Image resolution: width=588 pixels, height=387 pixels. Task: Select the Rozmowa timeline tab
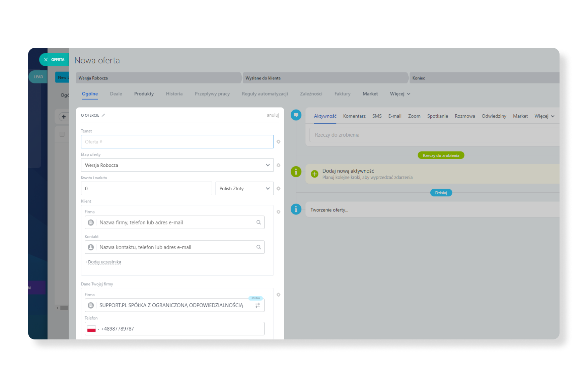pyautogui.click(x=465, y=116)
